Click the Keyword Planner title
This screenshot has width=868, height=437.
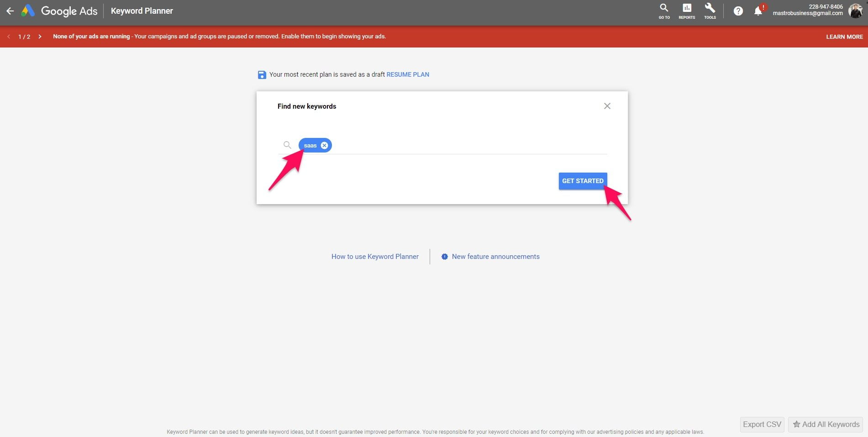(142, 11)
